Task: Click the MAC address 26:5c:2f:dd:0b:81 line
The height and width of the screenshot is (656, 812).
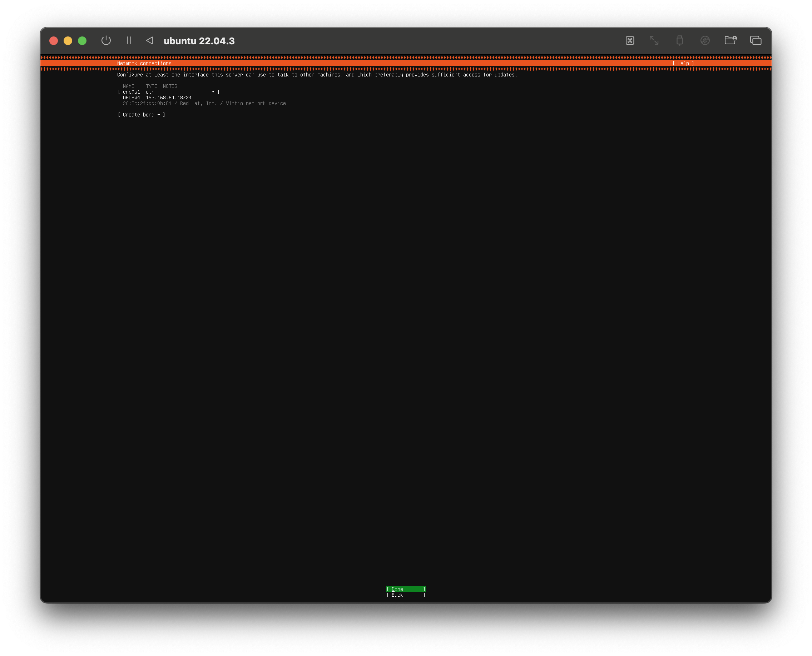Action: 204,103
